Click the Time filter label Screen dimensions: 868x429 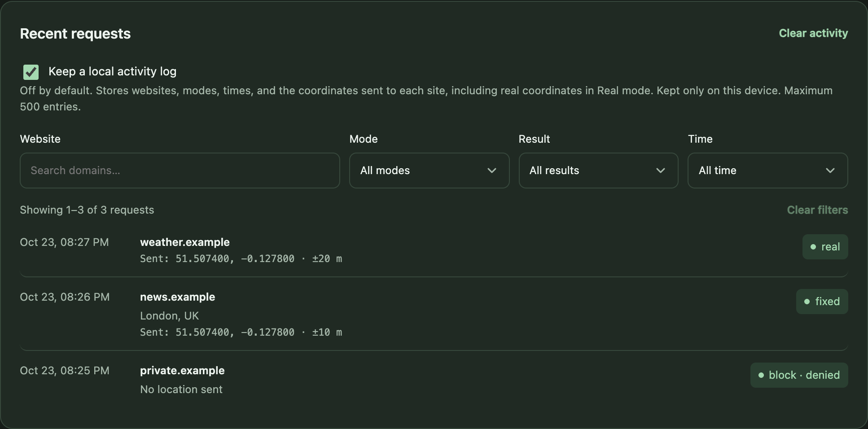(700, 139)
